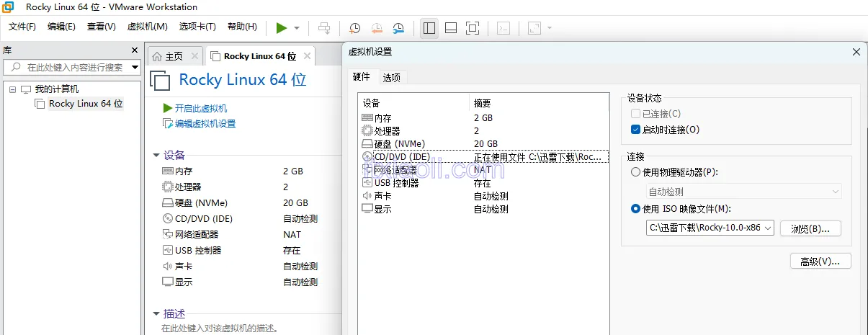Image resolution: width=868 pixels, height=335 pixels.
Task: Collapse the 设备 section in the summary
Action: [x=156, y=155]
